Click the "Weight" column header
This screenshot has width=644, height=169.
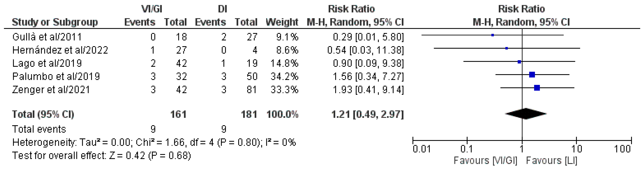(x=282, y=22)
